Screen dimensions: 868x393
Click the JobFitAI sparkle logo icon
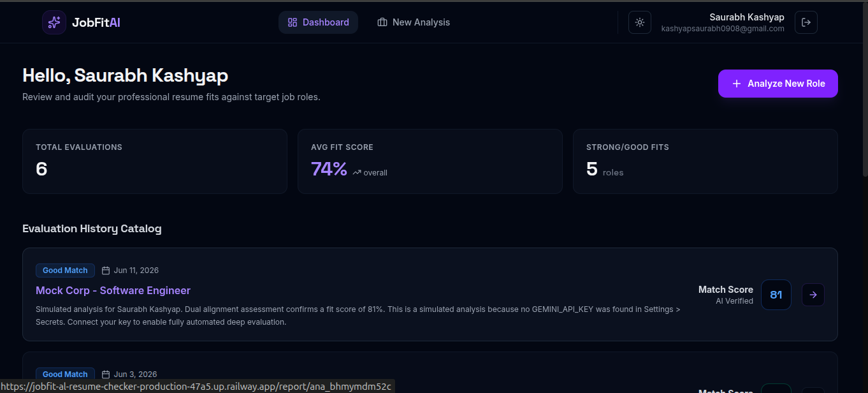pos(54,22)
